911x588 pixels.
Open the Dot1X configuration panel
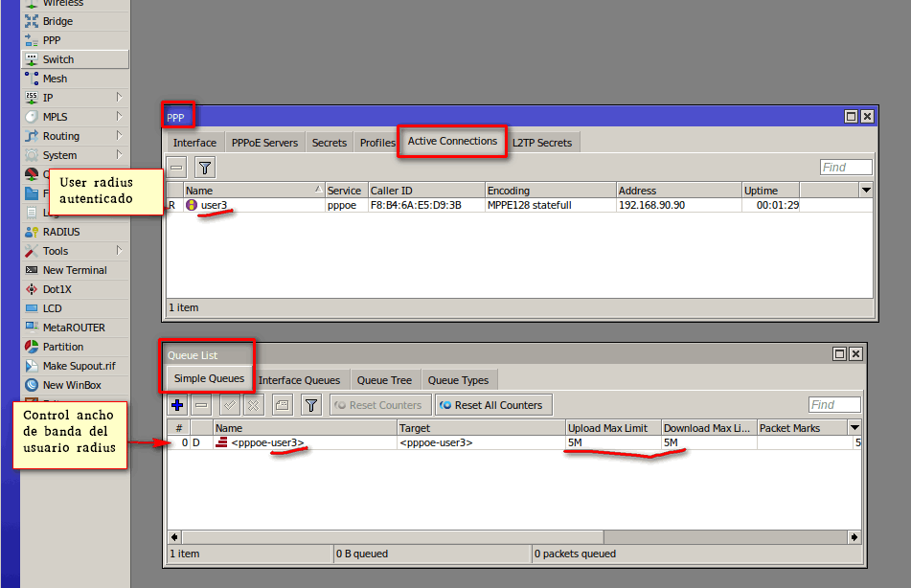55,288
